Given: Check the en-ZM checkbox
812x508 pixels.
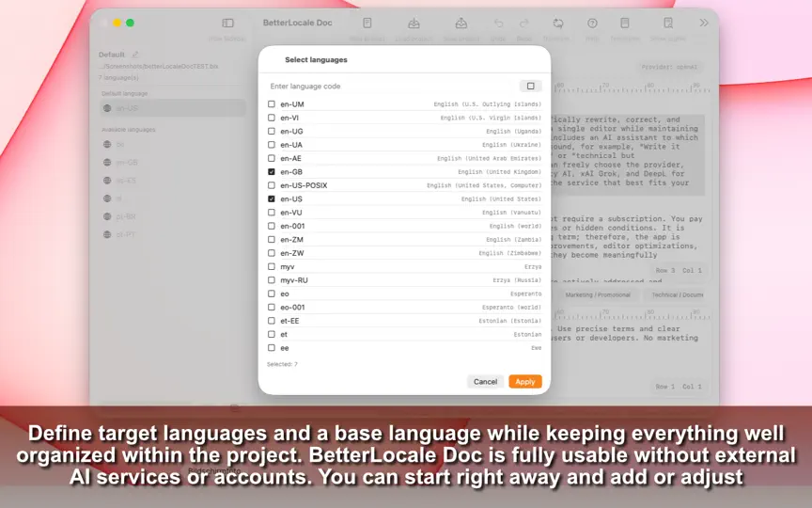Looking at the screenshot, I should [272, 240].
